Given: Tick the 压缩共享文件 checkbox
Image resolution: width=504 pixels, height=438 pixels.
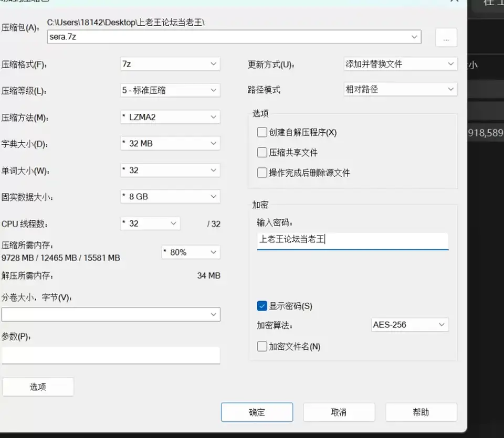Looking at the screenshot, I should 262,153.
